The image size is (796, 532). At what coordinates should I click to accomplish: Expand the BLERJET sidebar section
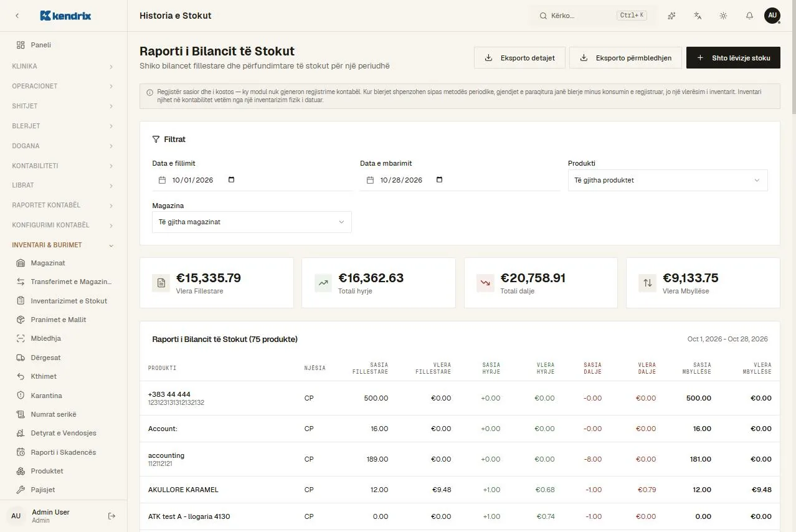[64, 126]
